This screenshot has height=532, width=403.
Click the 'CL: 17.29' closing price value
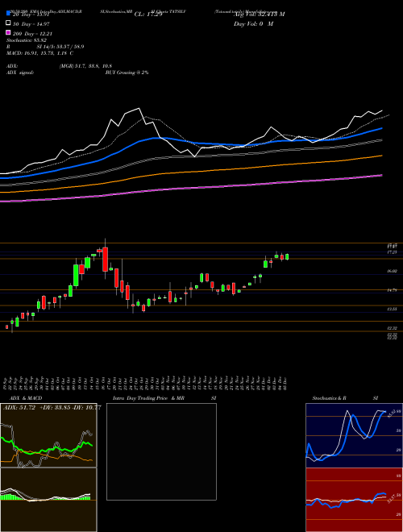[148, 15]
